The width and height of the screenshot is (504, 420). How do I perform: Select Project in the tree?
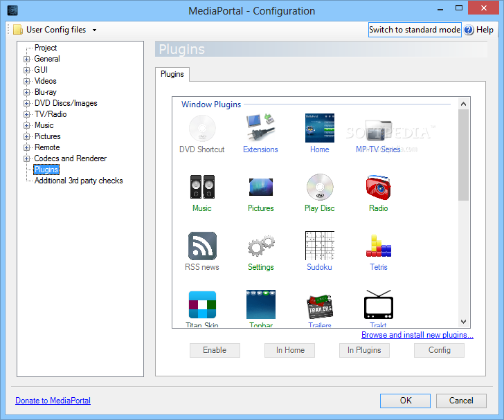click(46, 48)
